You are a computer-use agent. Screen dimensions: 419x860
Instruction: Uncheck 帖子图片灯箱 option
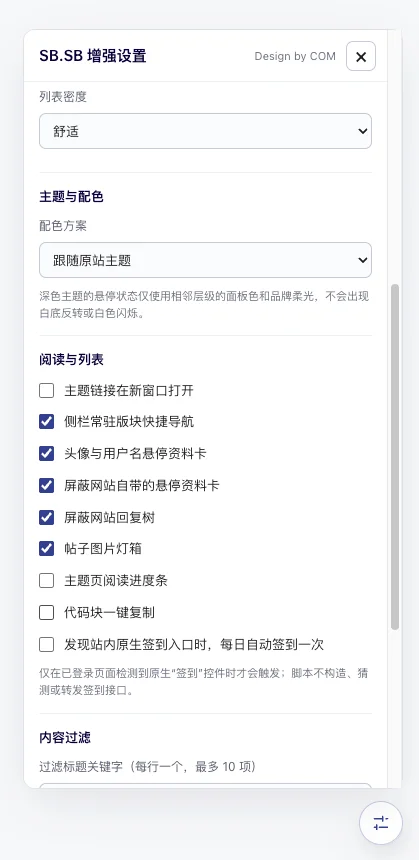pyautogui.click(x=47, y=548)
